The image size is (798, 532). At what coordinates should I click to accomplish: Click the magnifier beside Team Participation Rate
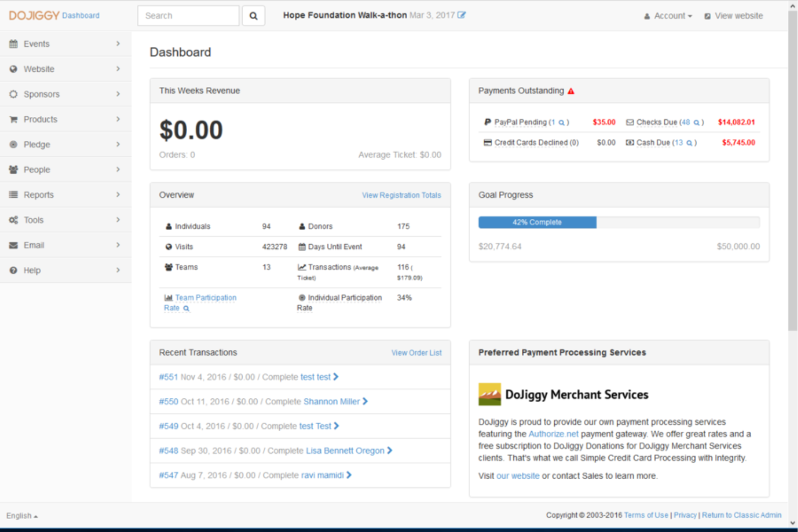[186, 308]
